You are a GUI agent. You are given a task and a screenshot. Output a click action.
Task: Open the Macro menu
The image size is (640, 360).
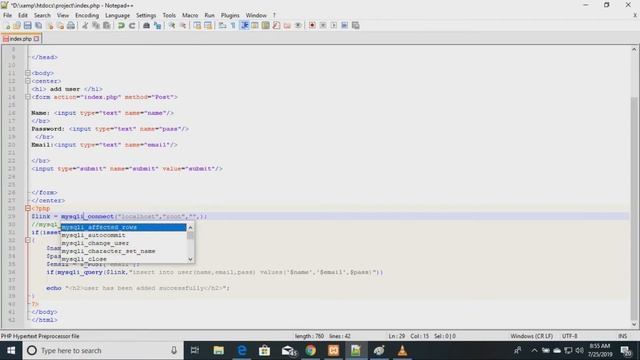tap(190, 16)
